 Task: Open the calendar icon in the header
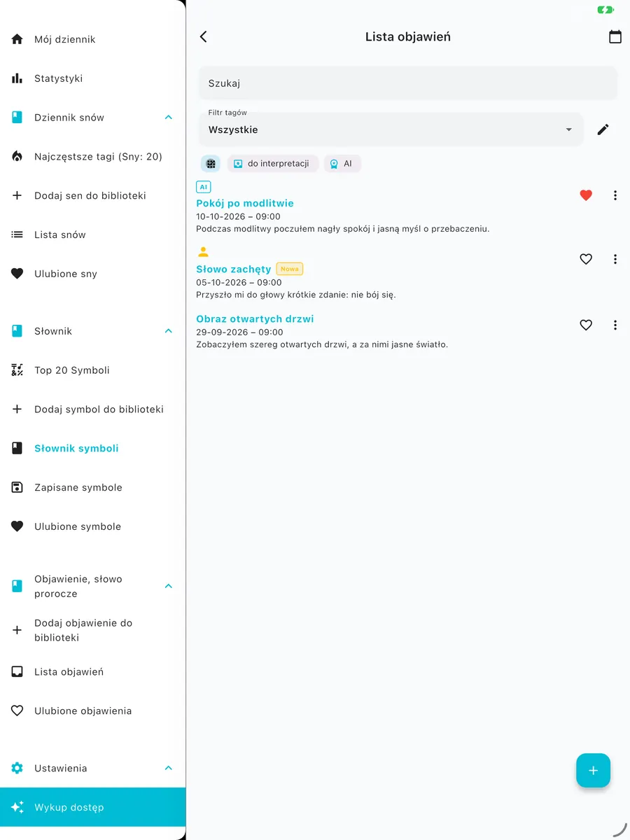click(x=615, y=37)
